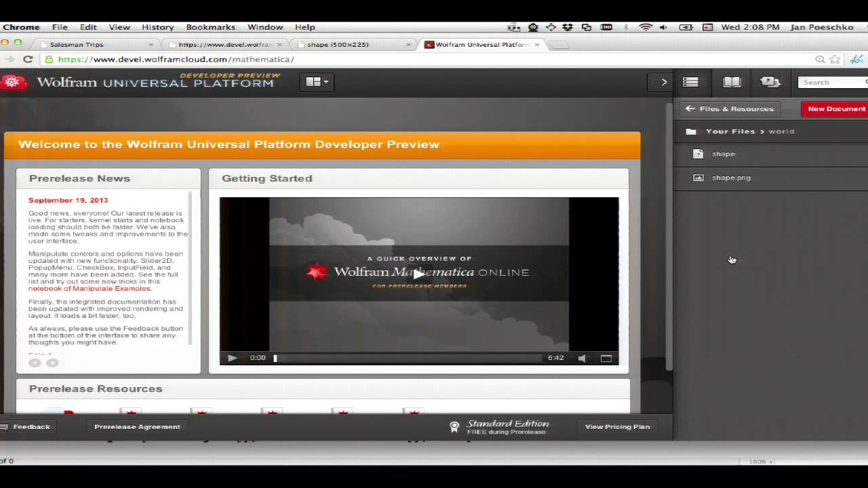Screen dimensions: 868x488
Task: Open the Edit menu
Action: click(x=88, y=27)
